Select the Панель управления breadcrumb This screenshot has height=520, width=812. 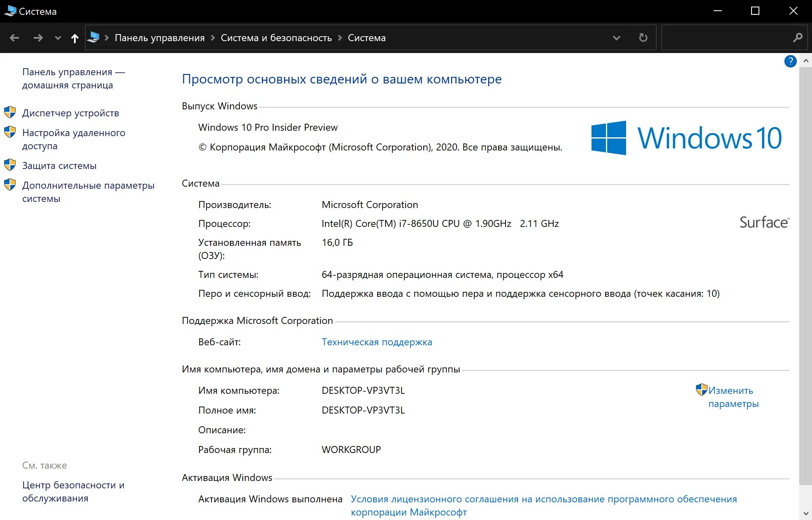160,38
